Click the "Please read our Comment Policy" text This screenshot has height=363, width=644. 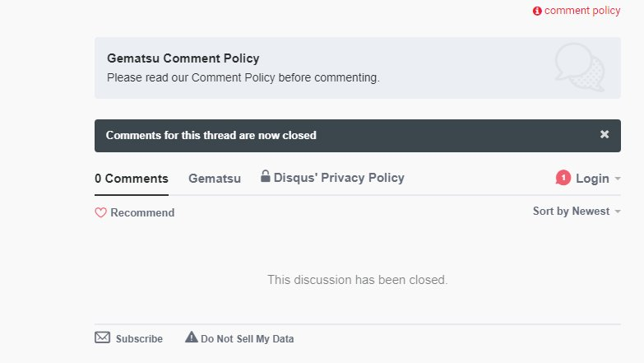[243, 77]
